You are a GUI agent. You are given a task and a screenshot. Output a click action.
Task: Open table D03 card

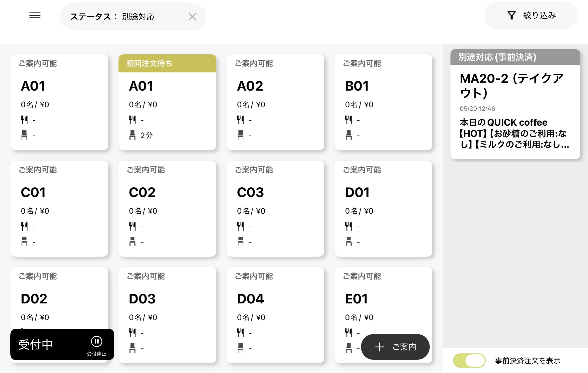pyautogui.click(x=167, y=315)
